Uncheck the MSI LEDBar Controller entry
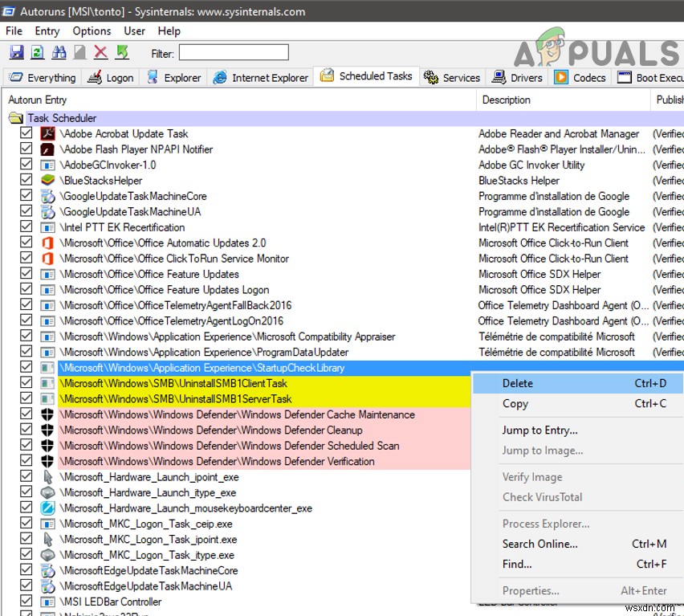The width and height of the screenshot is (684, 616). tap(25, 602)
